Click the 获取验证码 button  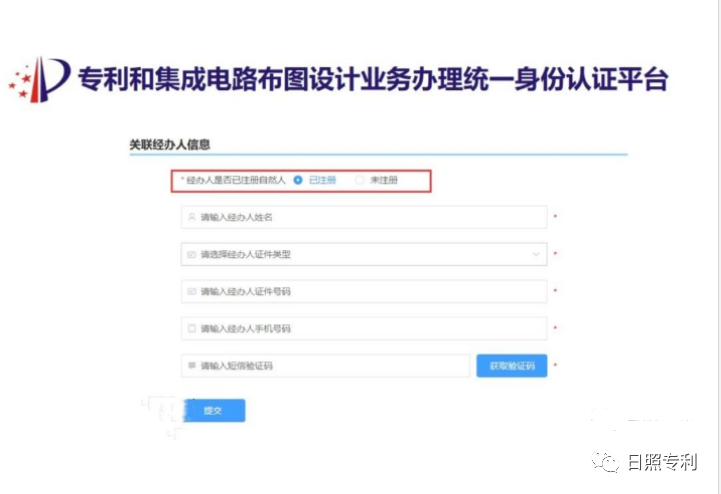click(512, 366)
